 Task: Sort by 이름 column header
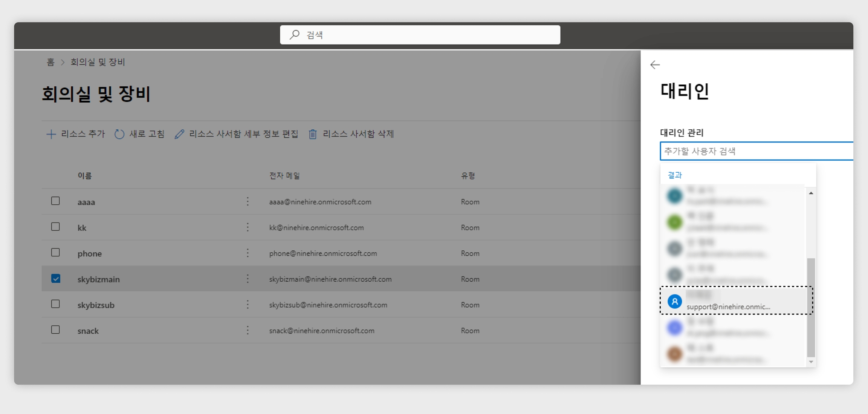pyautogui.click(x=85, y=176)
